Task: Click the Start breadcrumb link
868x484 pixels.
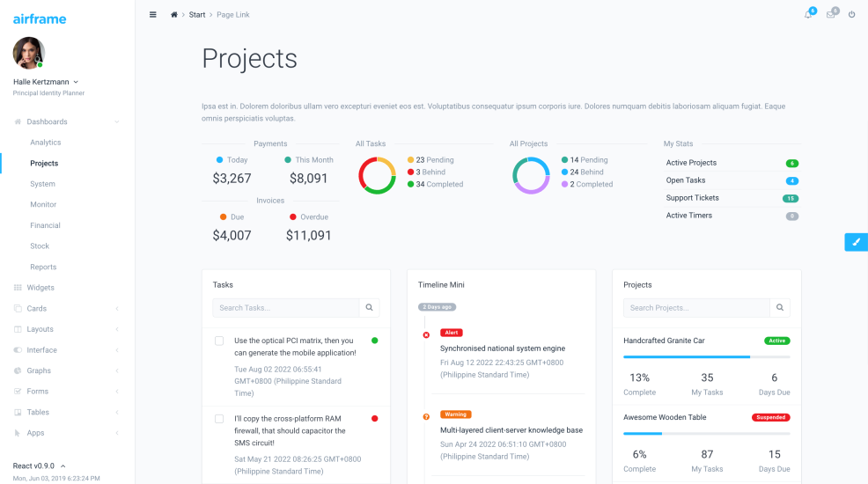Action: [197, 15]
